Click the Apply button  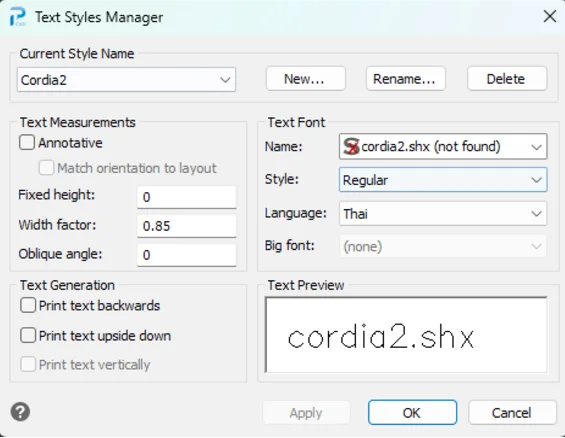tap(306, 412)
